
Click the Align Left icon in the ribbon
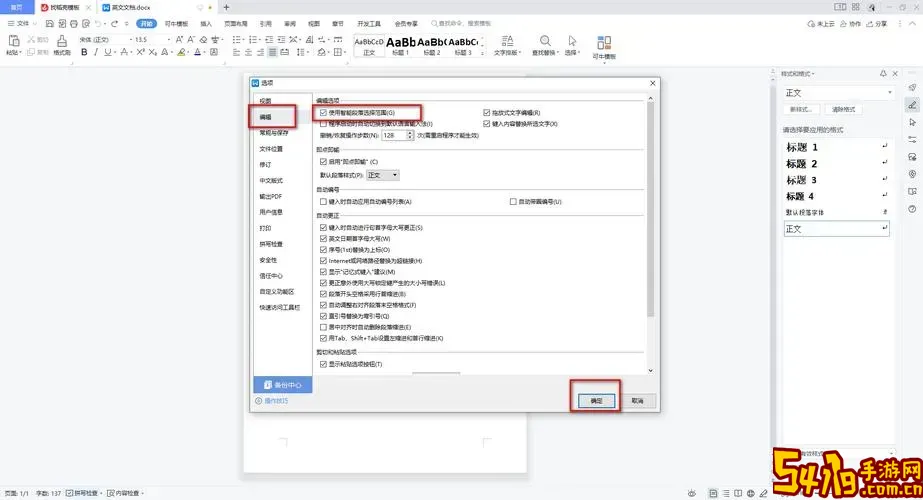pyautogui.click(x=236, y=52)
